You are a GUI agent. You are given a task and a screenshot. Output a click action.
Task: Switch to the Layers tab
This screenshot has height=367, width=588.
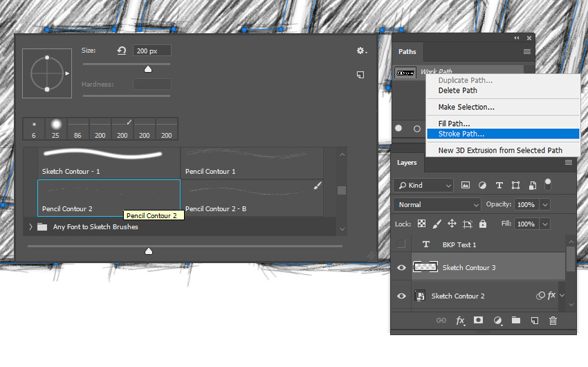407,163
